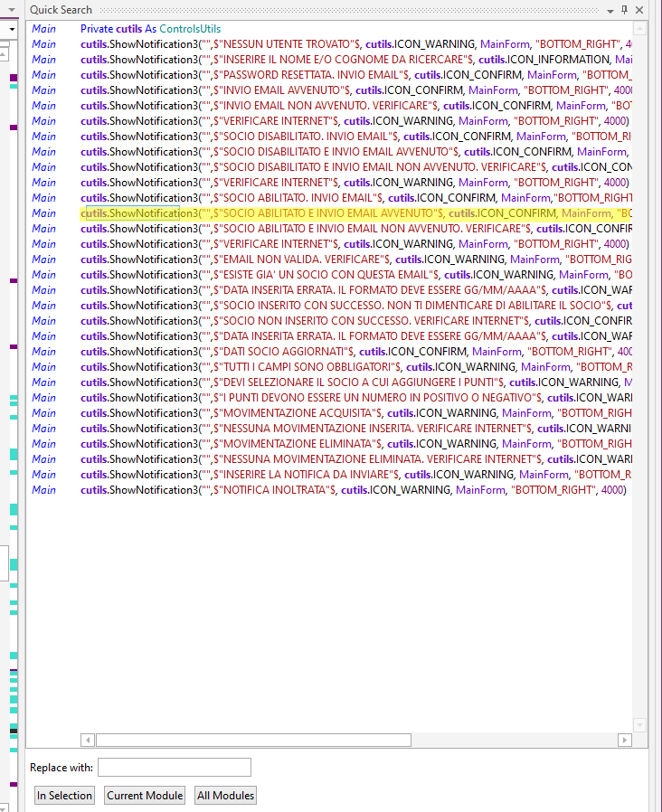Click the horizontal scrollbar thumb in results
Screen dimensions: 662x812
click(253, 740)
